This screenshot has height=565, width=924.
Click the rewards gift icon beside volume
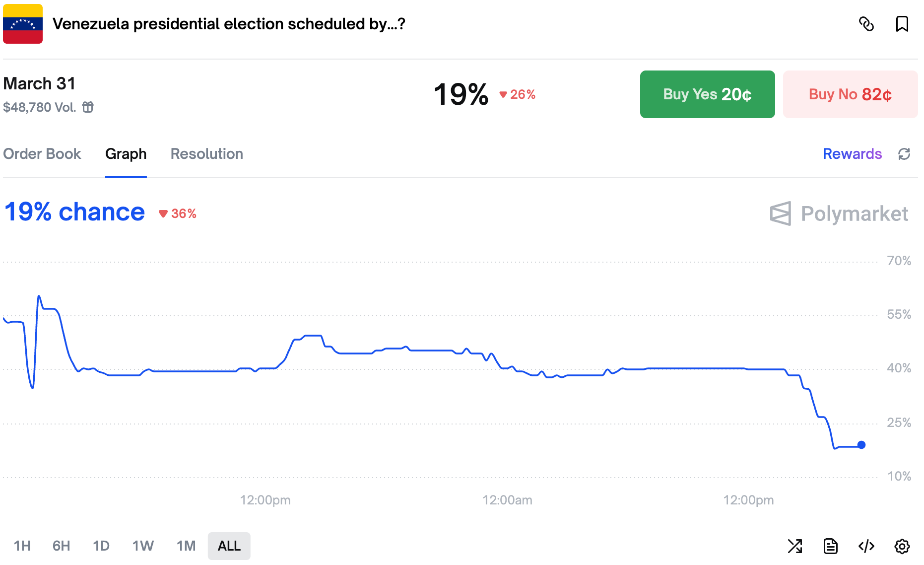(88, 107)
